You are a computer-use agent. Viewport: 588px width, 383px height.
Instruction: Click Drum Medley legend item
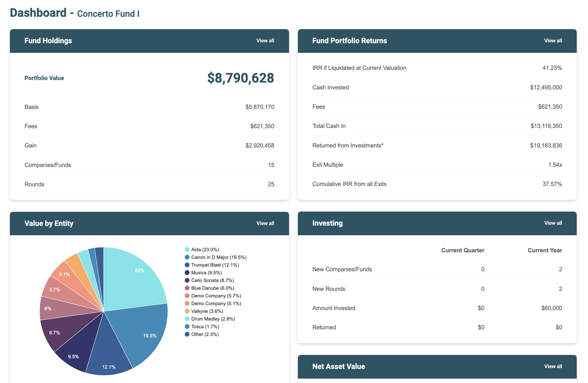[213, 319]
